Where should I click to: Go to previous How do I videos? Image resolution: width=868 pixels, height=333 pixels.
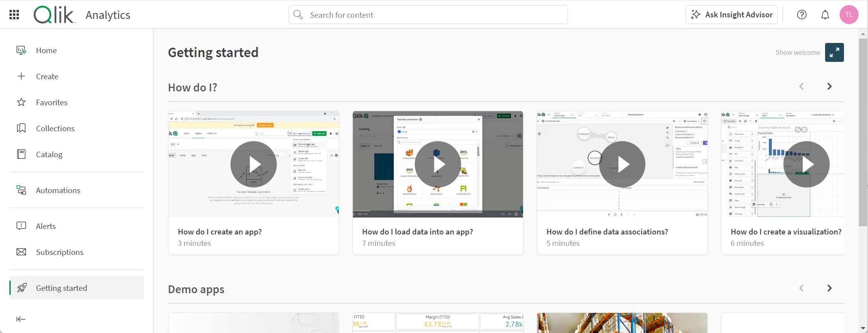click(801, 86)
